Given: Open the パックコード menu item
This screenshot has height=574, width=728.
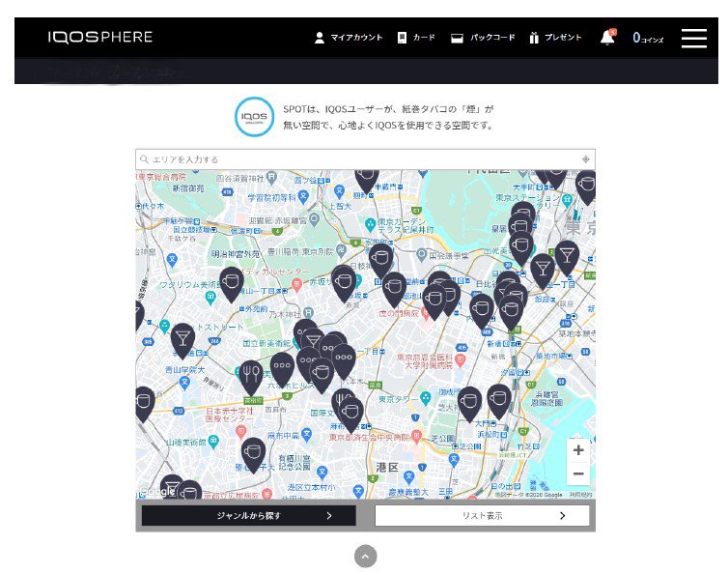Looking at the screenshot, I should 483,37.
